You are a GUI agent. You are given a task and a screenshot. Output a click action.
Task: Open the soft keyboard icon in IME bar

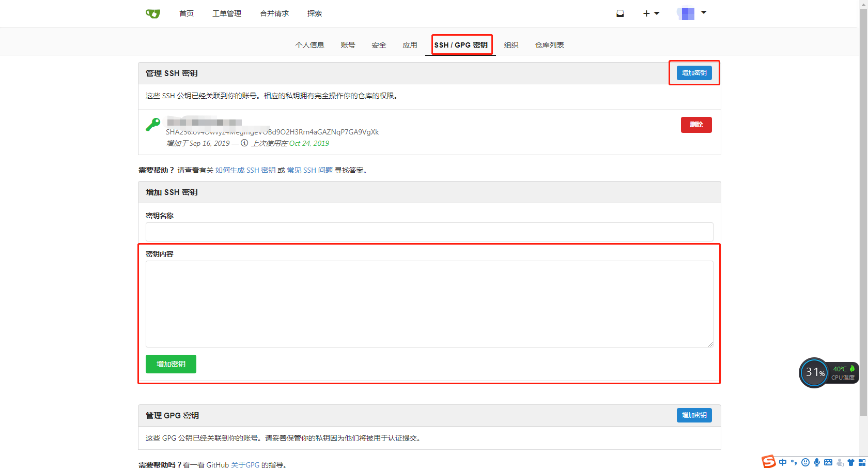[x=828, y=462]
